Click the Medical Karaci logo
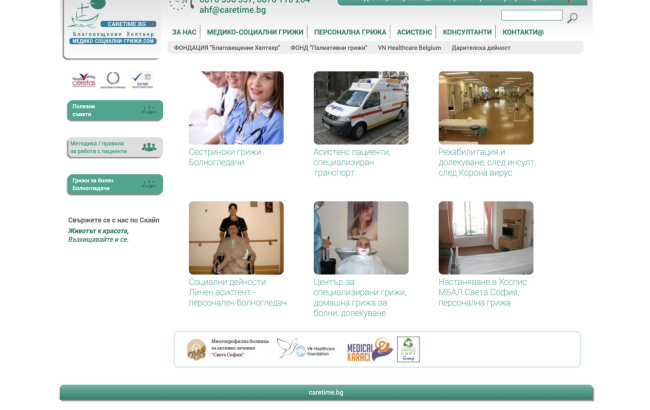This screenshot has height=410, width=650. pos(370,349)
